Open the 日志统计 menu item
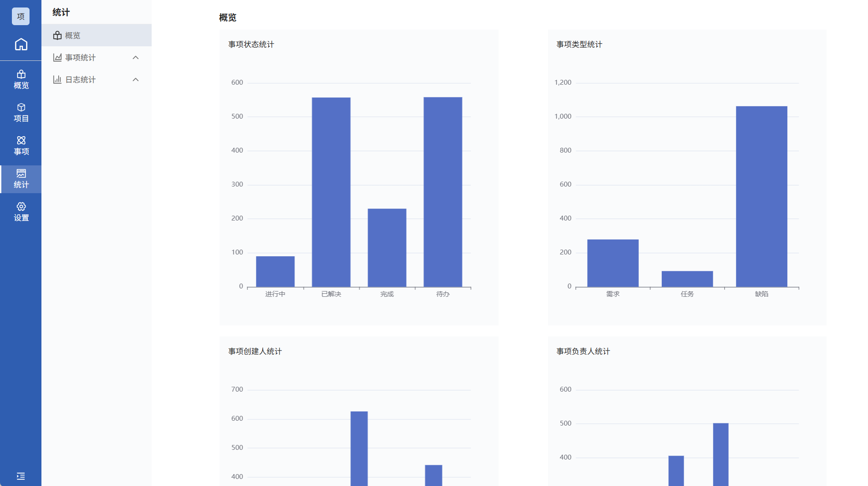Viewport: 868px width, 486px height. (80, 79)
